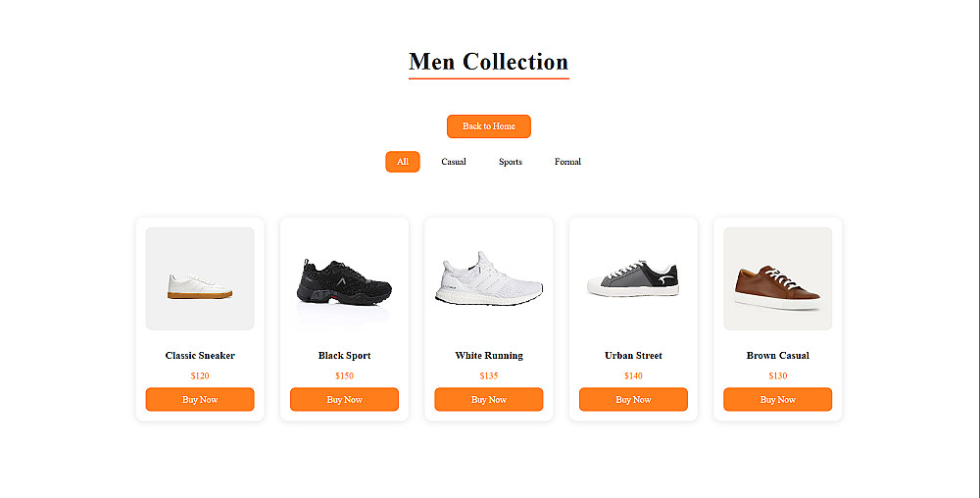The image size is (980, 498).
Task: Show only Formal shoes
Action: (567, 162)
